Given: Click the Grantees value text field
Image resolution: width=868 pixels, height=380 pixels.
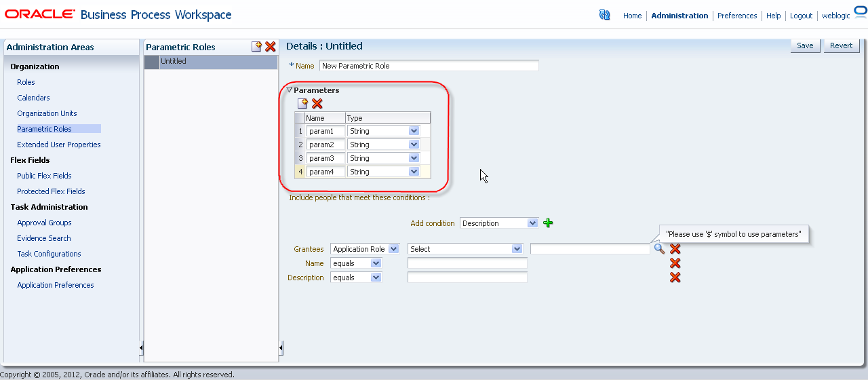Looking at the screenshot, I should pyautogui.click(x=590, y=249).
